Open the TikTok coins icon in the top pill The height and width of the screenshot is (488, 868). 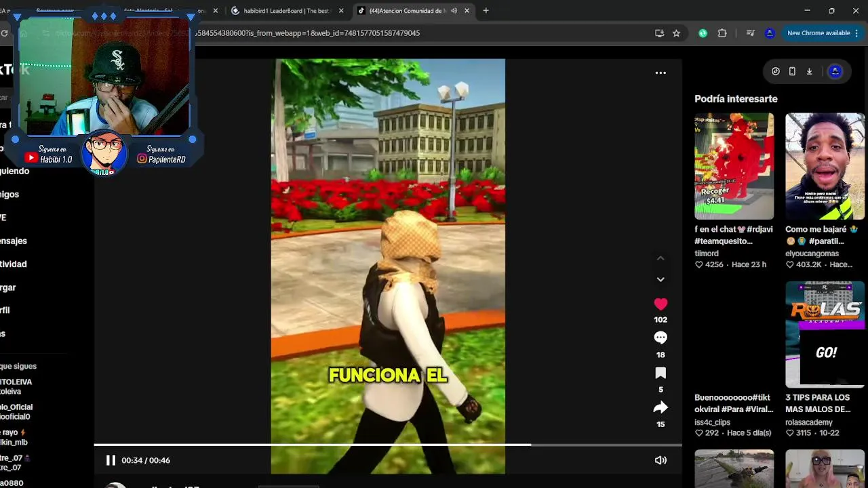[x=776, y=71]
